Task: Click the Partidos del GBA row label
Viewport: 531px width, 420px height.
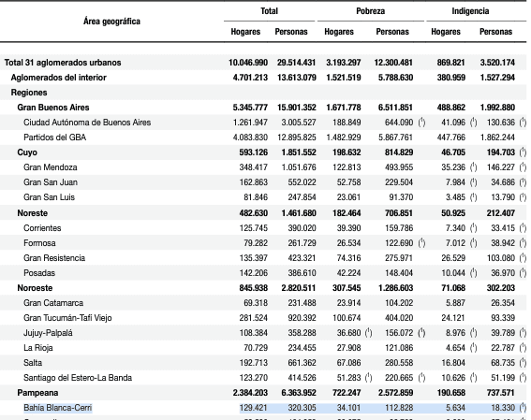Action: point(55,138)
